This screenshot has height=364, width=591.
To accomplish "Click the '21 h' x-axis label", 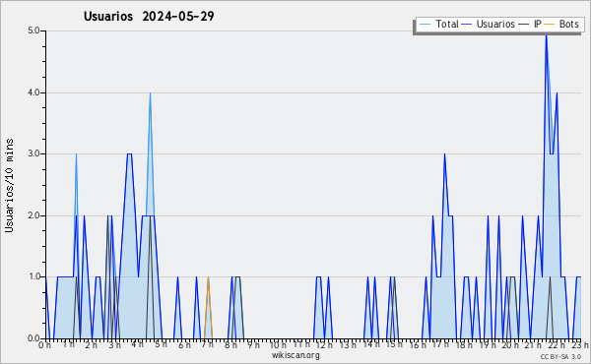I will 534,345.
